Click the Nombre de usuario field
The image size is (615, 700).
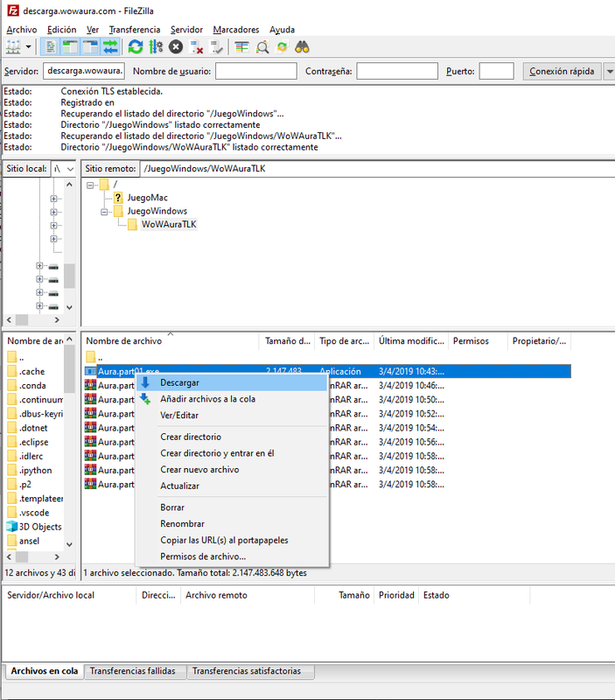coord(256,71)
